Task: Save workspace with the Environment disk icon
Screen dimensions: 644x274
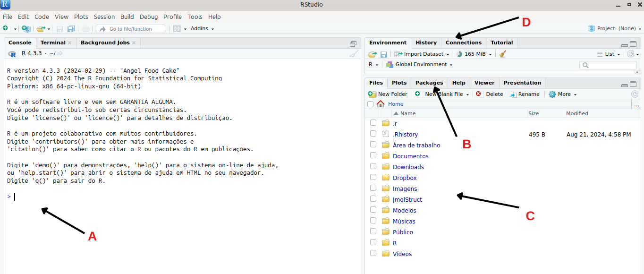Action: (x=383, y=54)
